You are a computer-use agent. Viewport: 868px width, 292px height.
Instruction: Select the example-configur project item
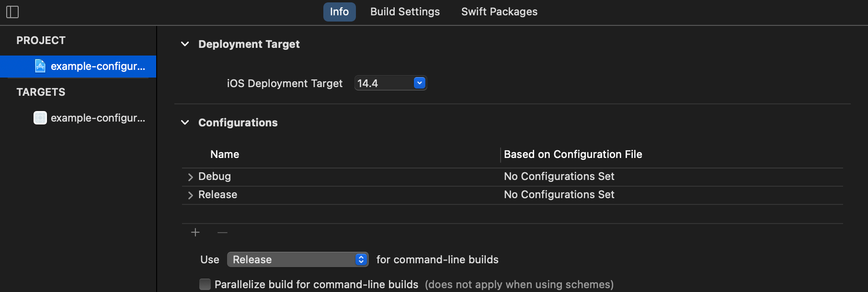[98, 66]
